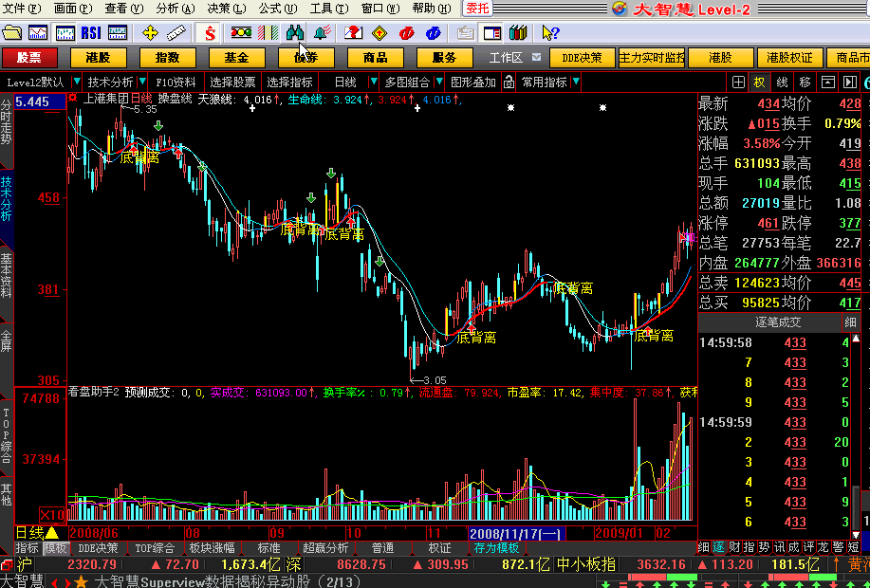This screenshot has height=588, width=870.
Task: Select the 龙 tab at bottom right
Action: (x=824, y=547)
